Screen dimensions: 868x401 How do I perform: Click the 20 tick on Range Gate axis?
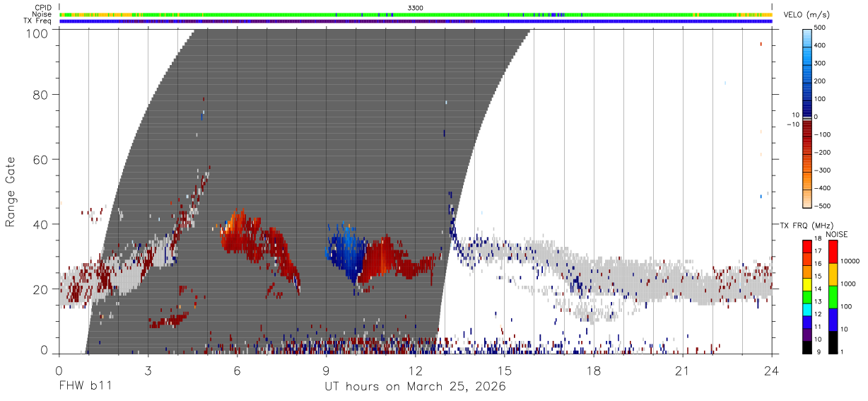(41, 289)
